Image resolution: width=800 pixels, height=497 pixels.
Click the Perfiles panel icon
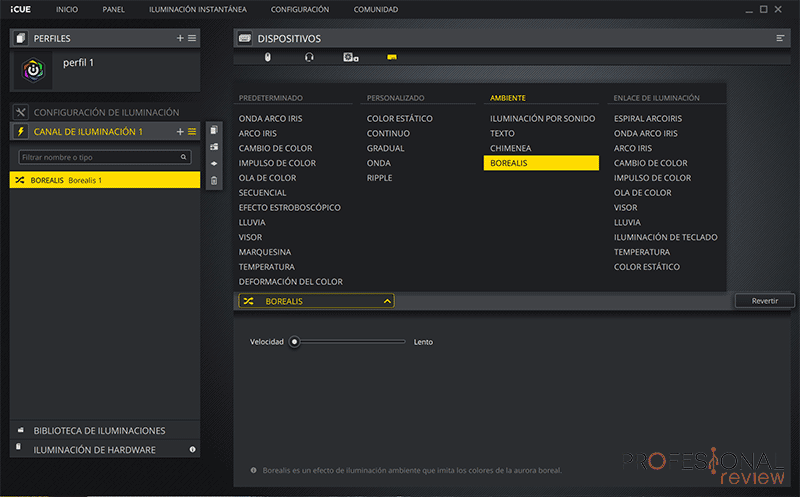(x=20, y=38)
